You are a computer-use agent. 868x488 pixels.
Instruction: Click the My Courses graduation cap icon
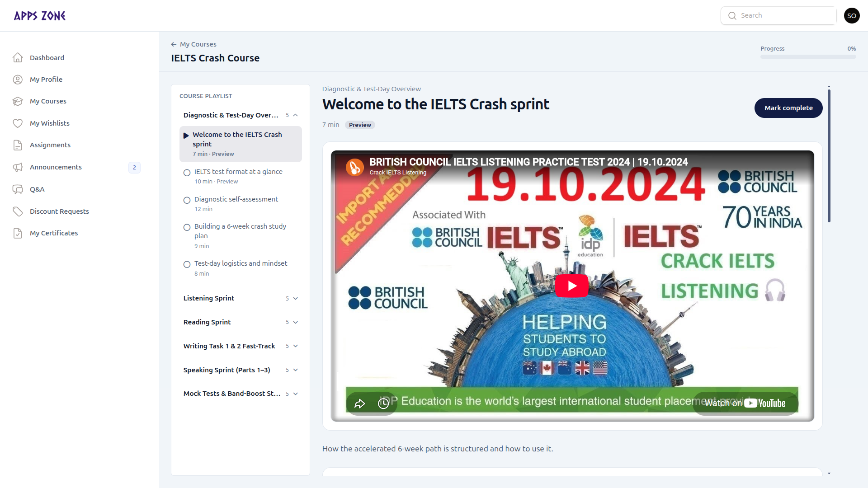(18, 101)
